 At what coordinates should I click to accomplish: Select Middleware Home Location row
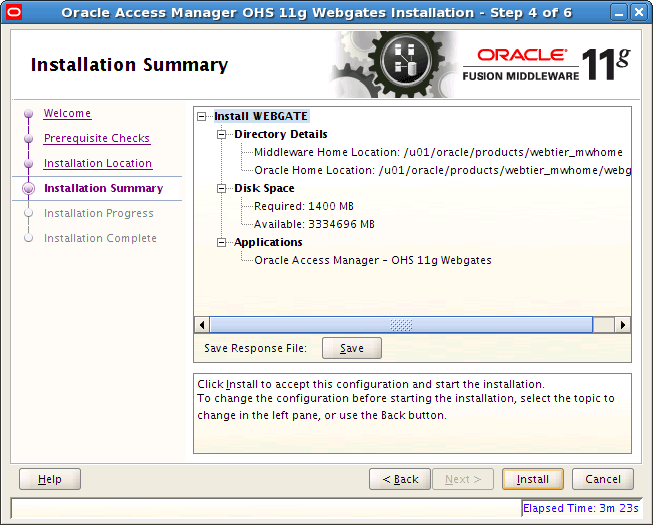coord(438,152)
